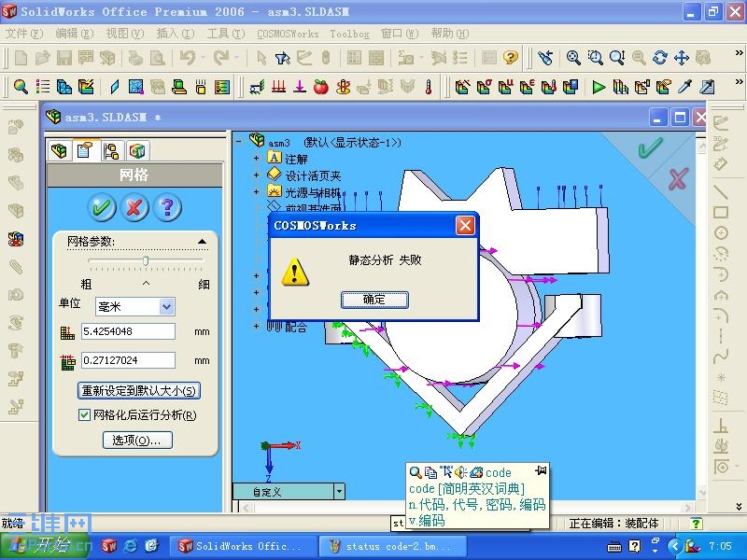Image resolution: width=747 pixels, height=560 pixels.
Task: Click the yellow question-mark help toolbar icon
Action: point(510,58)
